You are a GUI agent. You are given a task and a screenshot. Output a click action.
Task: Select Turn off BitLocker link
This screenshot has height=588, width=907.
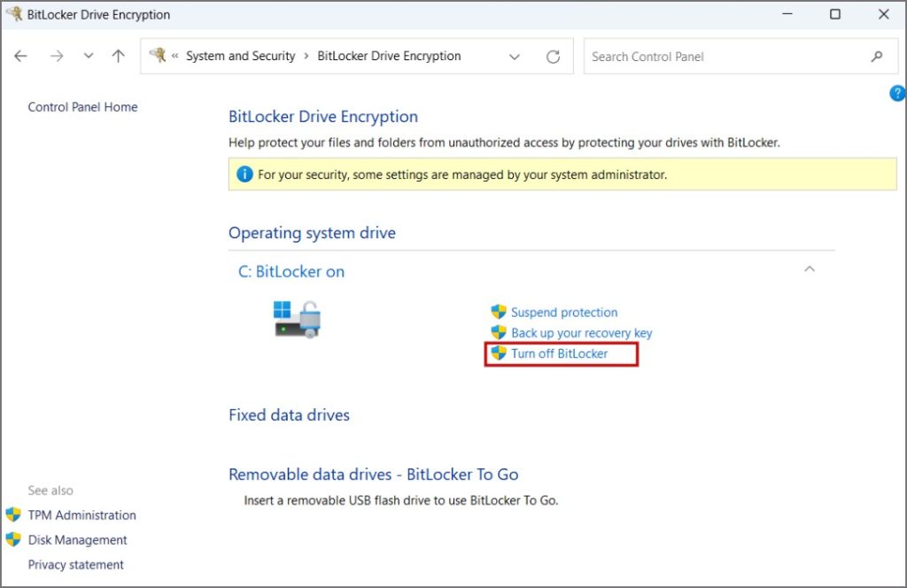(560, 353)
